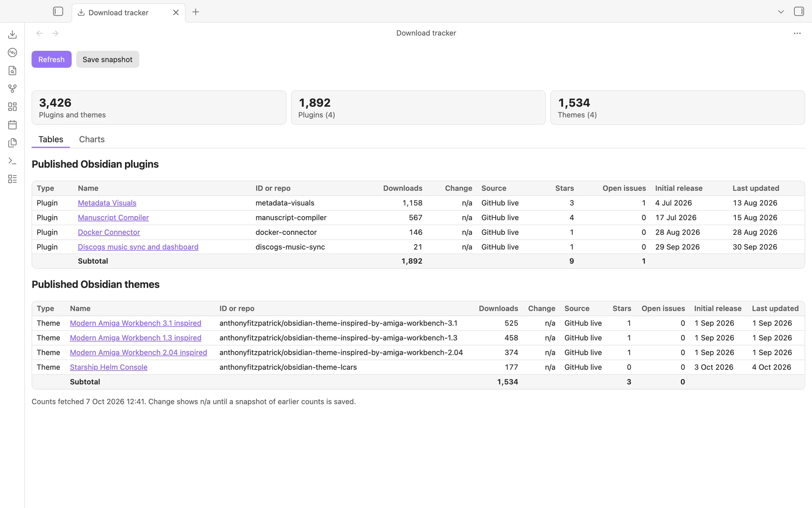Close the Download tracker tab
This screenshot has height=508, width=812.
(x=176, y=12)
